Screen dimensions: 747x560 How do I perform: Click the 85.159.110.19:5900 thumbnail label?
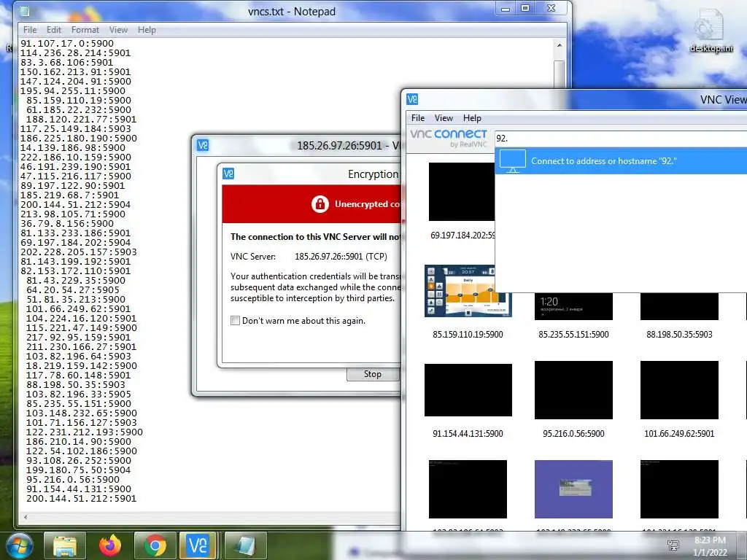tap(468, 334)
